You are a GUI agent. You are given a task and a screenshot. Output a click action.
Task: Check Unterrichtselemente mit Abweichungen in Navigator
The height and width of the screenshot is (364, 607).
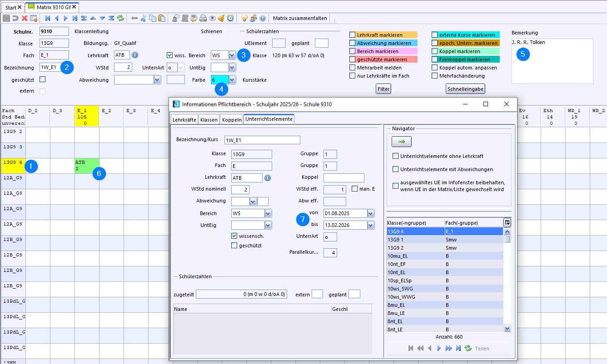pyautogui.click(x=395, y=169)
